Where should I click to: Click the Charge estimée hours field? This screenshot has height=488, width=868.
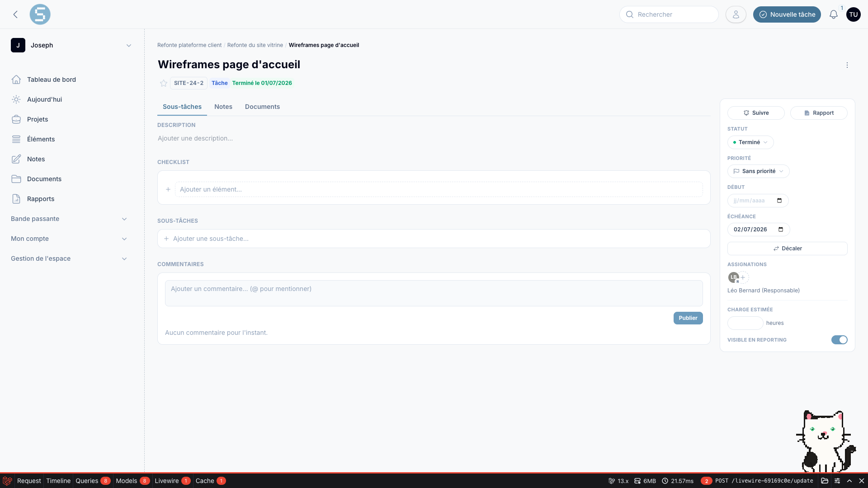[x=745, y=323]
